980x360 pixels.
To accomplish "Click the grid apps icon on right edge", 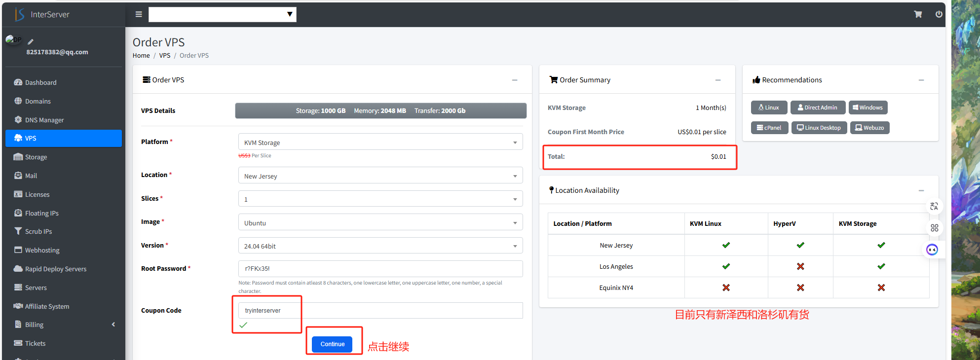I will [x=934, y=228].
